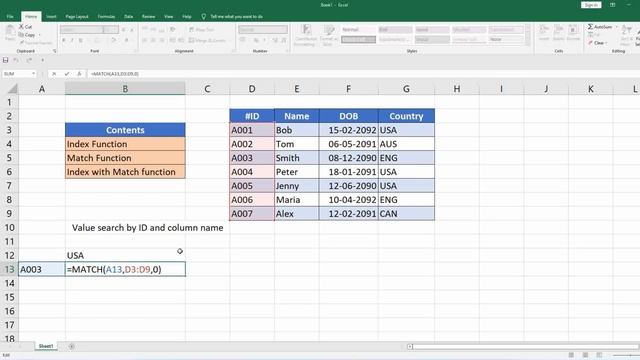Viewport: 640px width, 360px height.
Task: Click the Tell me what you want search
Action: 236,16
